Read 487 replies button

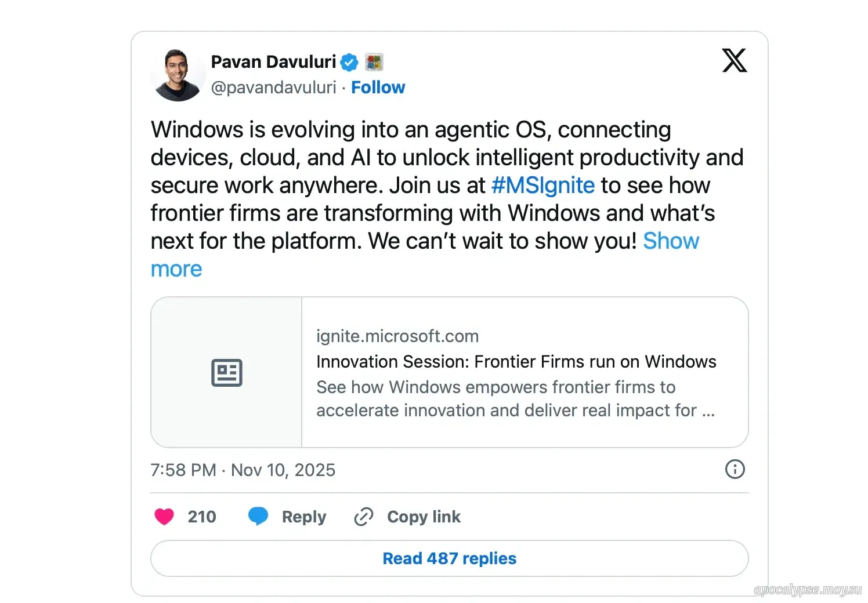(449, 558)
